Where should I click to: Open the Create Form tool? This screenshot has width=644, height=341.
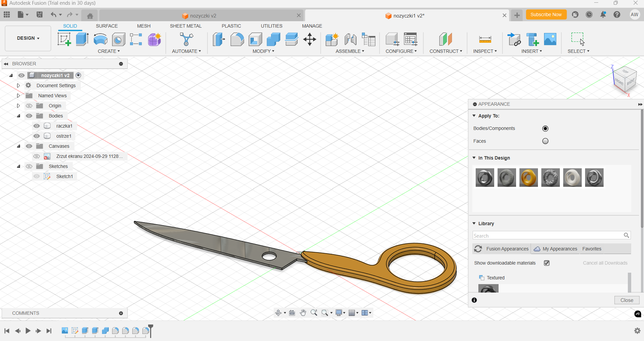[x=155, y=39]
